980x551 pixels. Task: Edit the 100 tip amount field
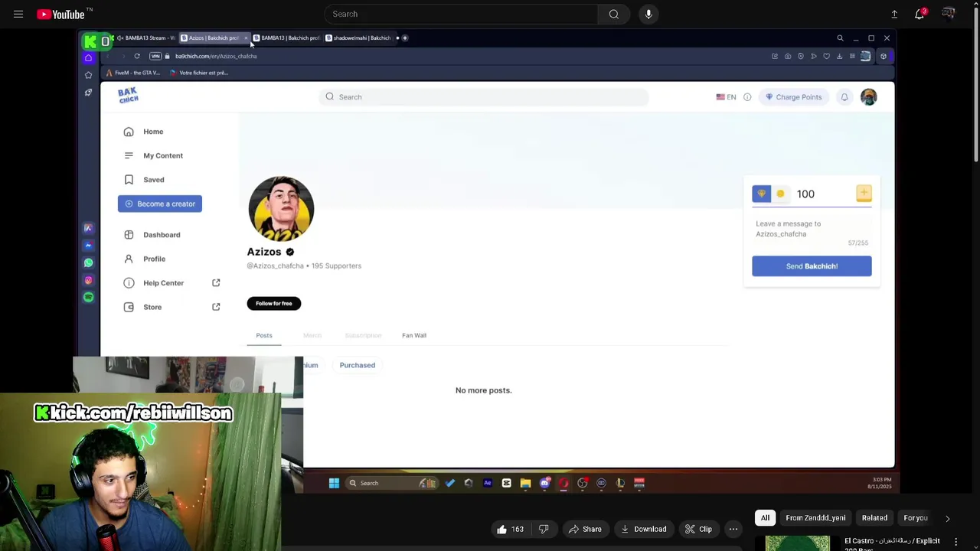823,194
